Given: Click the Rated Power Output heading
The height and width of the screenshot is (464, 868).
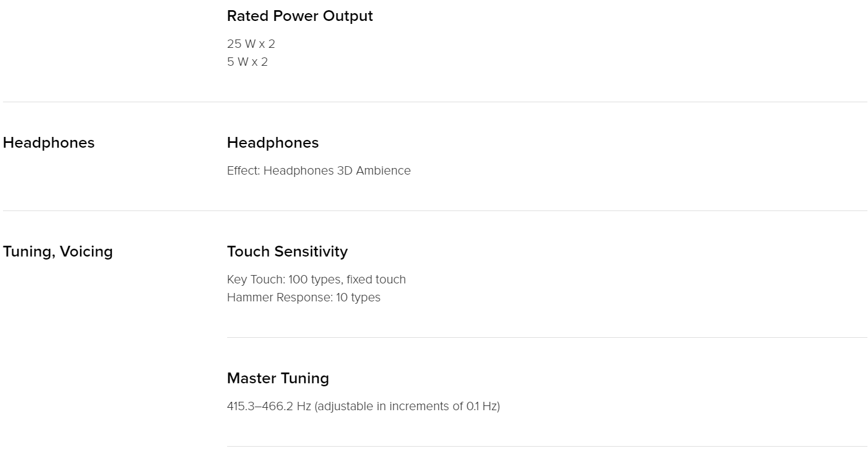Looking at the screenshot, I should coord(299,16).
